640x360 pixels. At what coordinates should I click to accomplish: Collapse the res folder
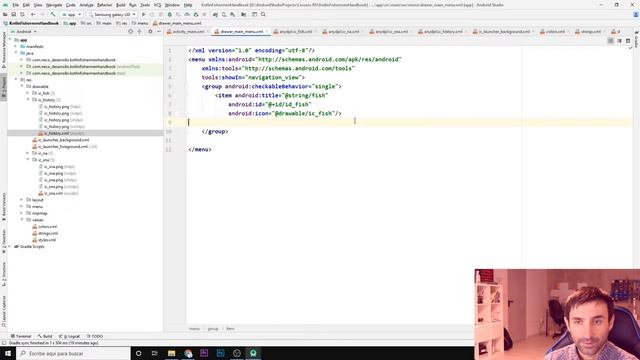click(x=16, y=80)
